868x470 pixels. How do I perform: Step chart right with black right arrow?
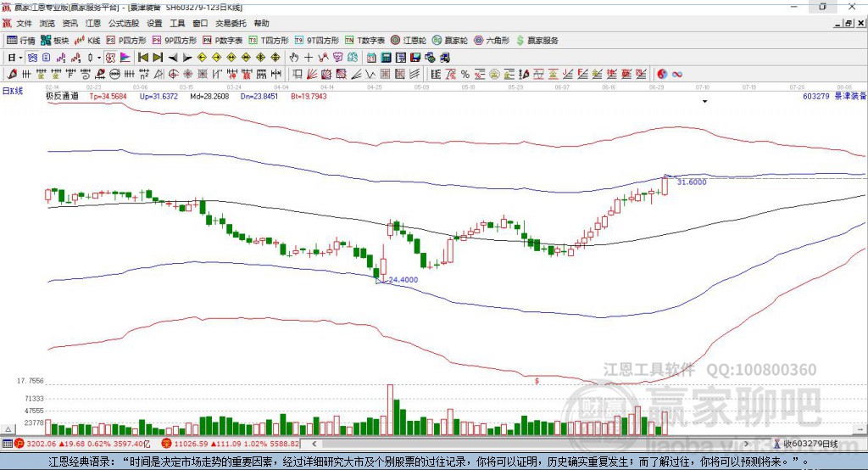[187, 58]
